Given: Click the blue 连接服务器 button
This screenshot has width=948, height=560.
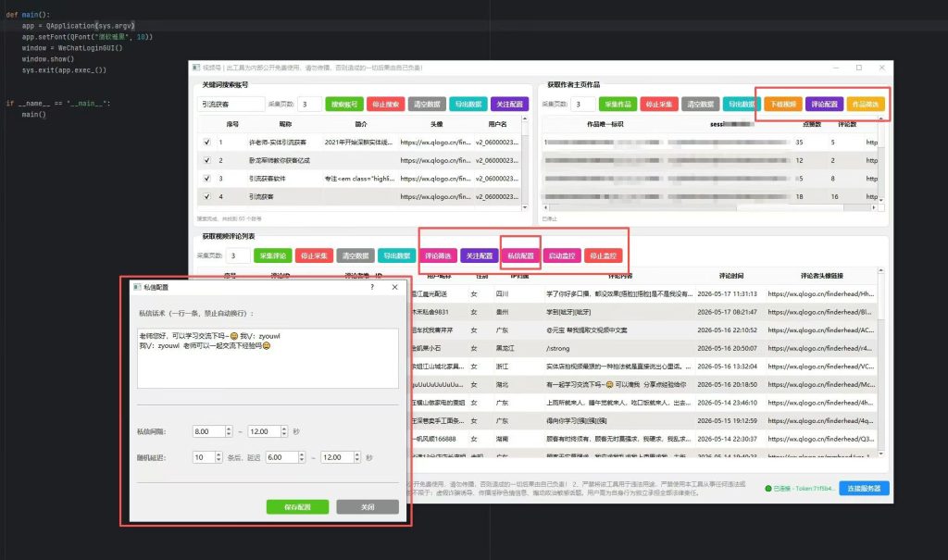Looking at the screenshot, I should (x=864, y=488).
